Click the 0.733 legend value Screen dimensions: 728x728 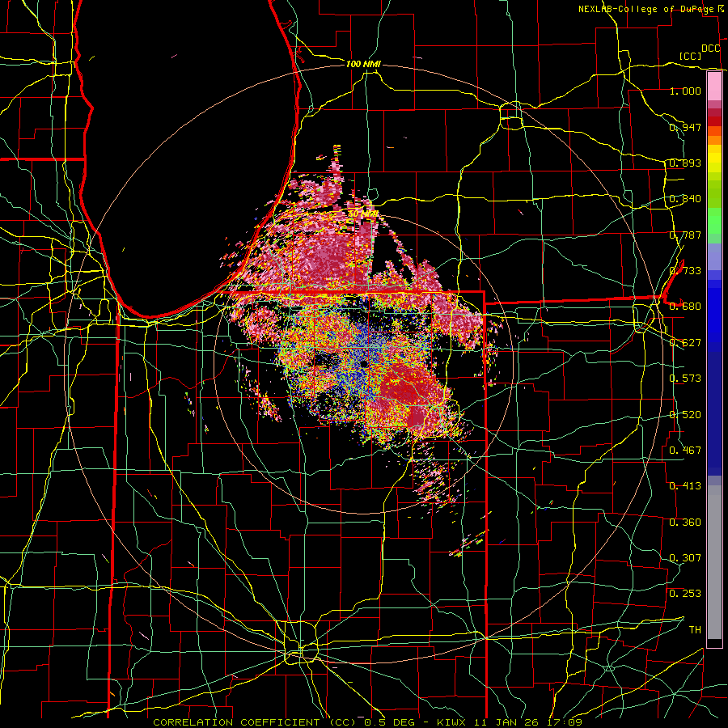click(685, 271)
